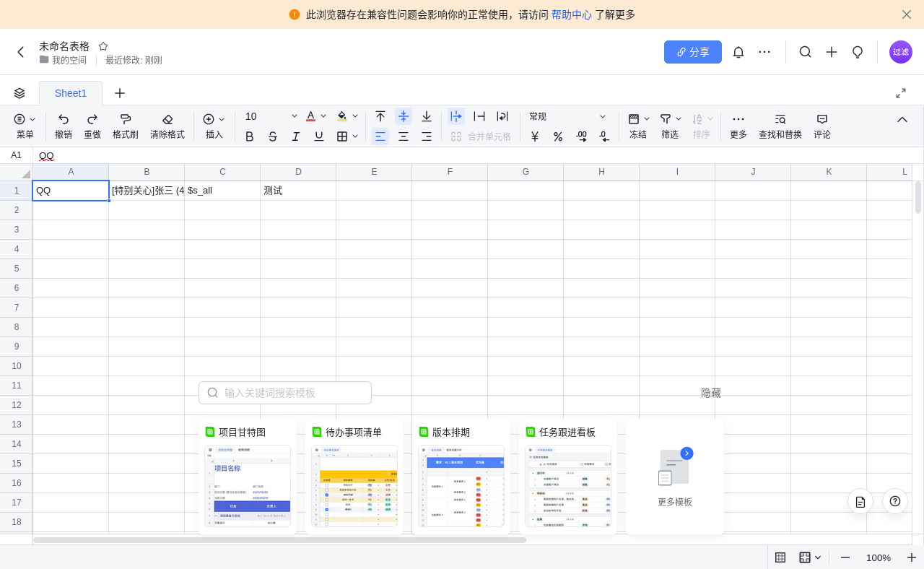Select the Sheet1 tab
This screenshot has width=924, height=569.
coord(71,93)
